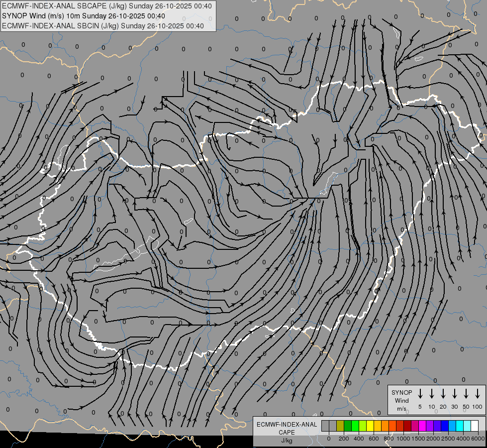Viewport: 487px width, 448px height.
Task: Select the bright magenta CAPE swatch
Action: click(422, 426)
